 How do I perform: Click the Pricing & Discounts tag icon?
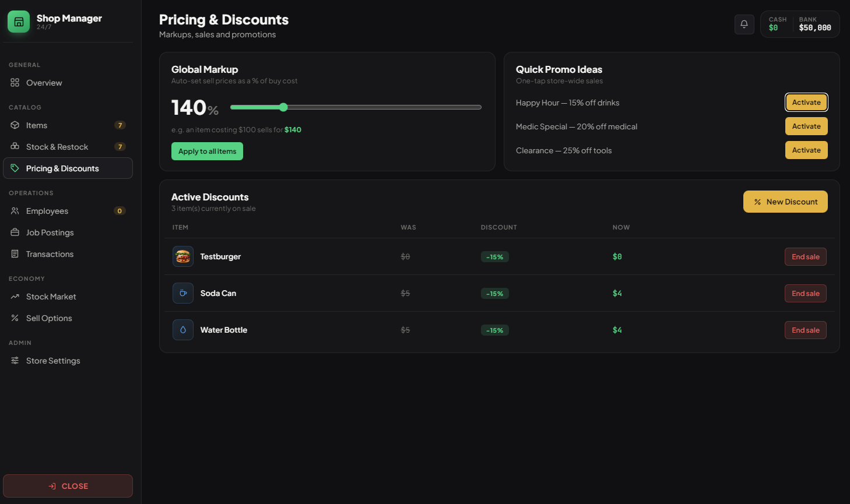[15, 168]
